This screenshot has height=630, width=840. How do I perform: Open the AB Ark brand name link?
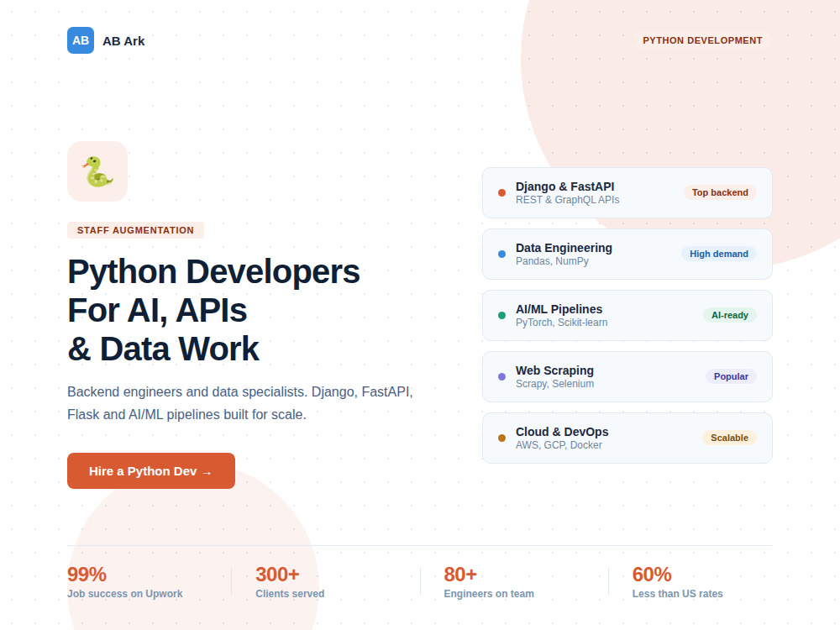tap(123, 40)
